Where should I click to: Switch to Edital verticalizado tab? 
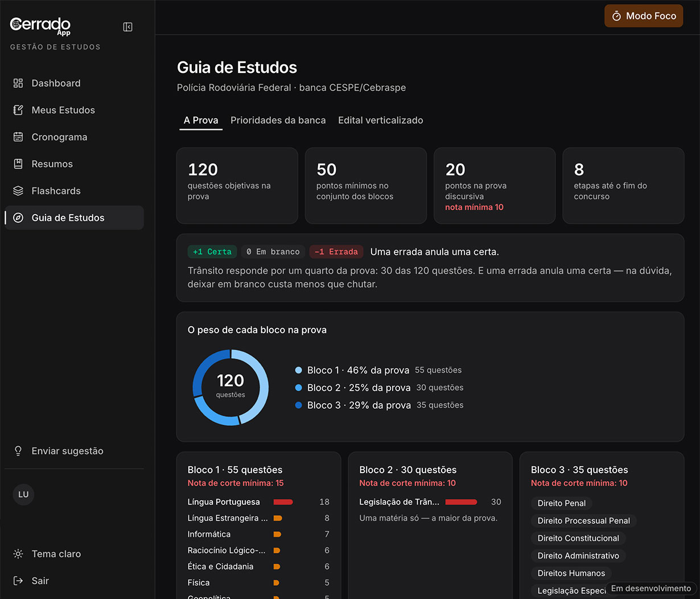pyautogui.click(x=381, y=120)
